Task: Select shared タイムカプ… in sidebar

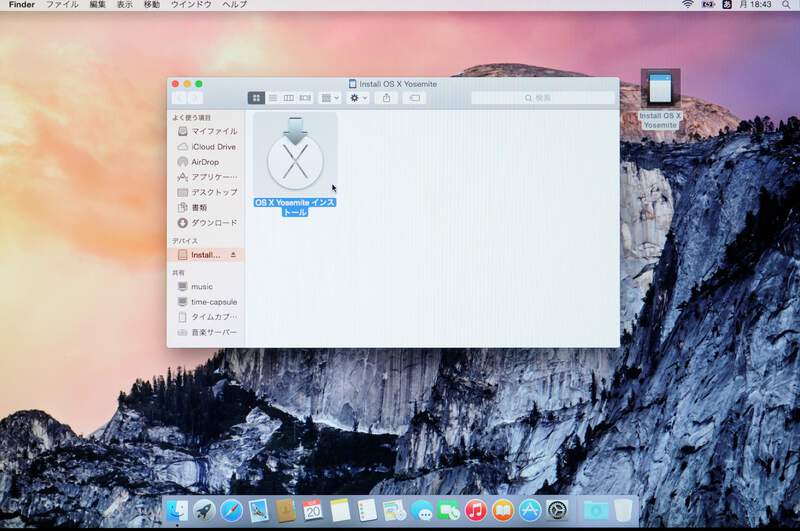Action: tap(207, 317)
